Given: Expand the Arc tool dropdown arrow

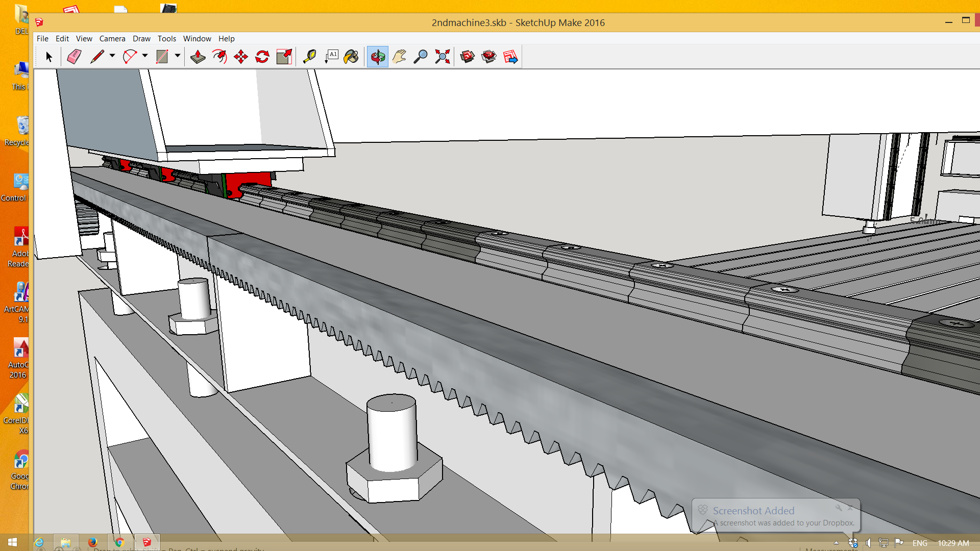Looking at the screenshot, I should pos(145,56).
